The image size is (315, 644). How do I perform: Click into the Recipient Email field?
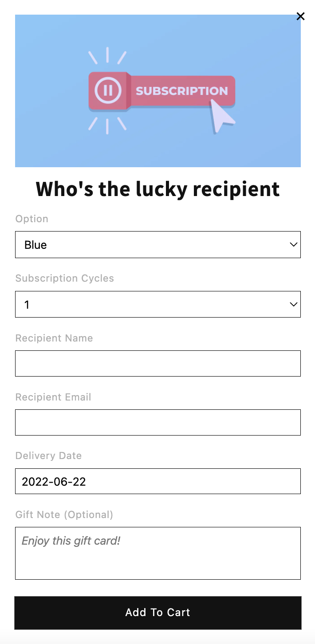coord(157,422)
